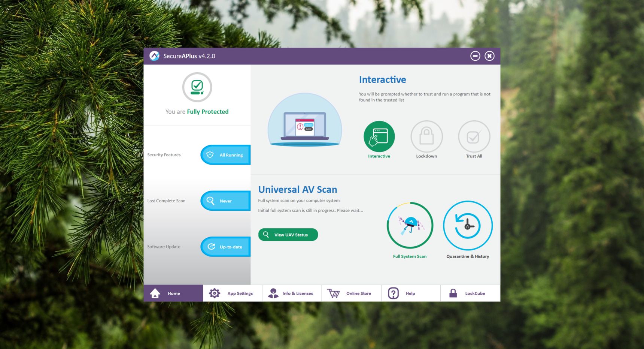Open the LockCube tab
644x349 pixels.
(x=471, y=293)
